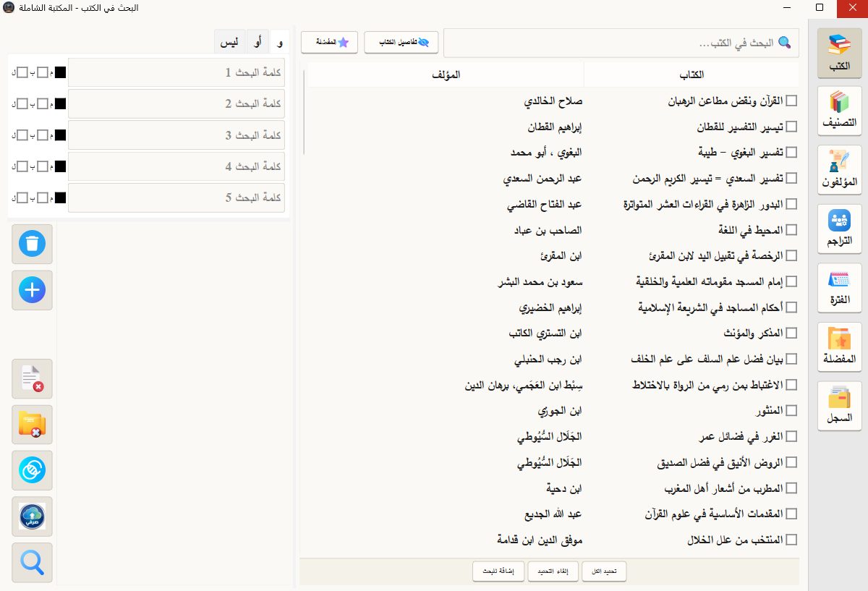The width and height of the screenshot is (868, 591).
Task: Open the المؤلفون (Authors) sidebar section
Action: pos(839,170)
